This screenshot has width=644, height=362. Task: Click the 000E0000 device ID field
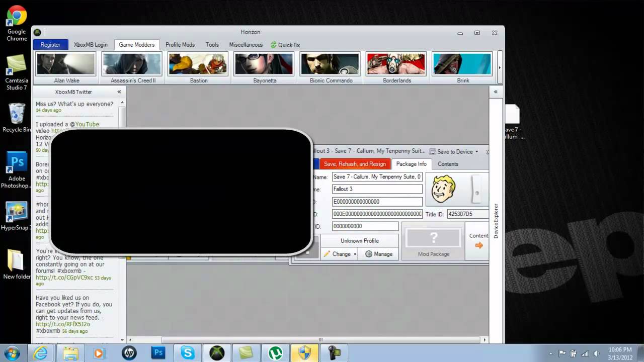(x=377, y=214)
